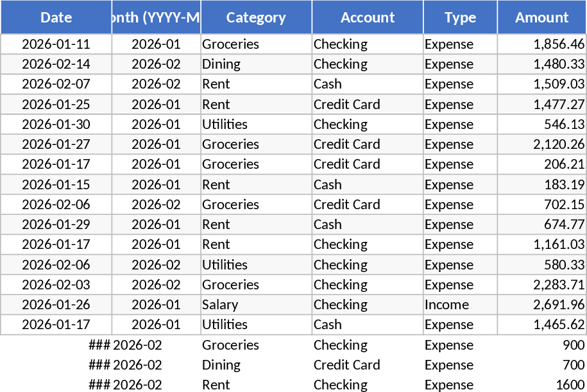Select the date cell 2026-01-25

point(56,105)
